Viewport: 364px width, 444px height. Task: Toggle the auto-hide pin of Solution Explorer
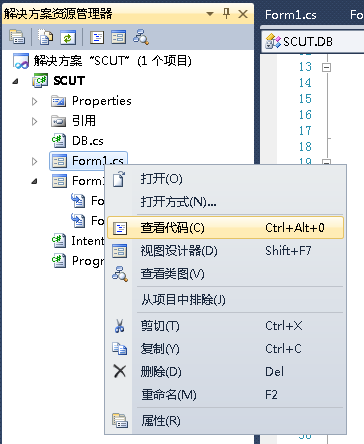[x=226, y=14]
